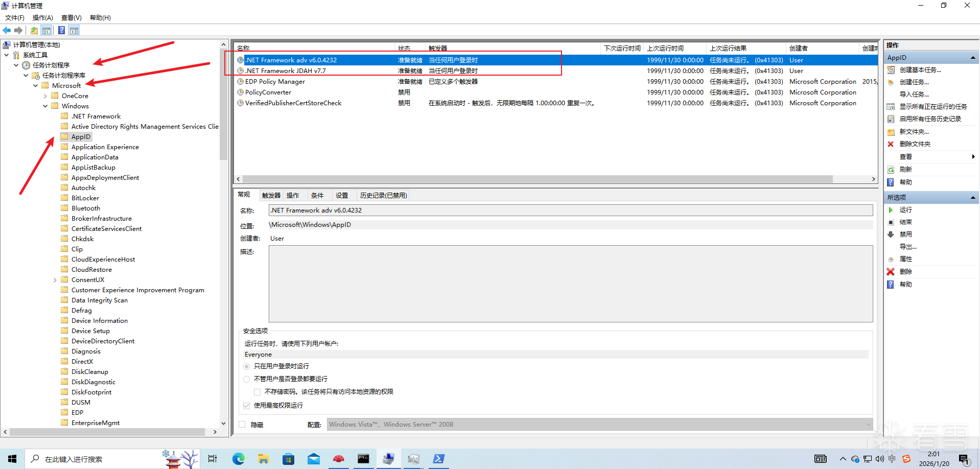This screenshot has width=980, height=469.
Task: Click 创建基本任务 in the Actions pane
Action: coord(920,70)
